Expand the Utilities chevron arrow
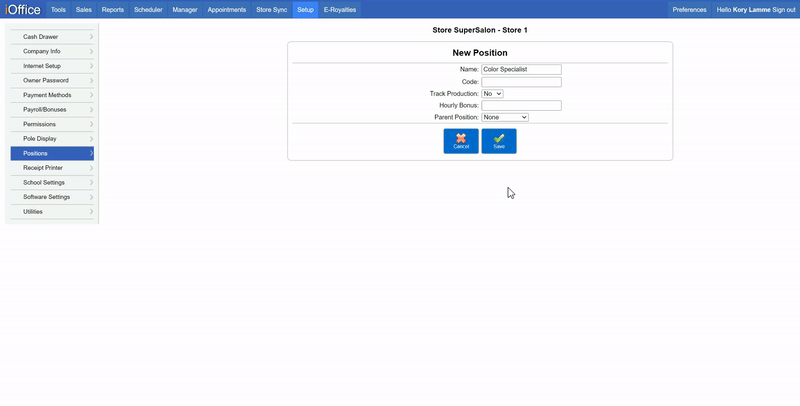The width and height of the screenshot is (800, 406). point(91,212)
